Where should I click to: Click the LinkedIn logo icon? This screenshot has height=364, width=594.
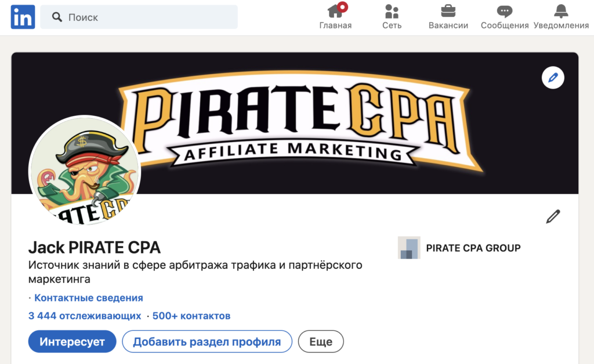coord(23,17)
